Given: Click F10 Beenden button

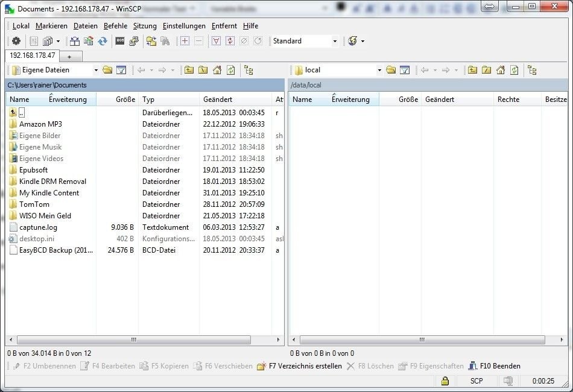Looking at the screenshot, I should pyautogui.click(x=494, y=365).
